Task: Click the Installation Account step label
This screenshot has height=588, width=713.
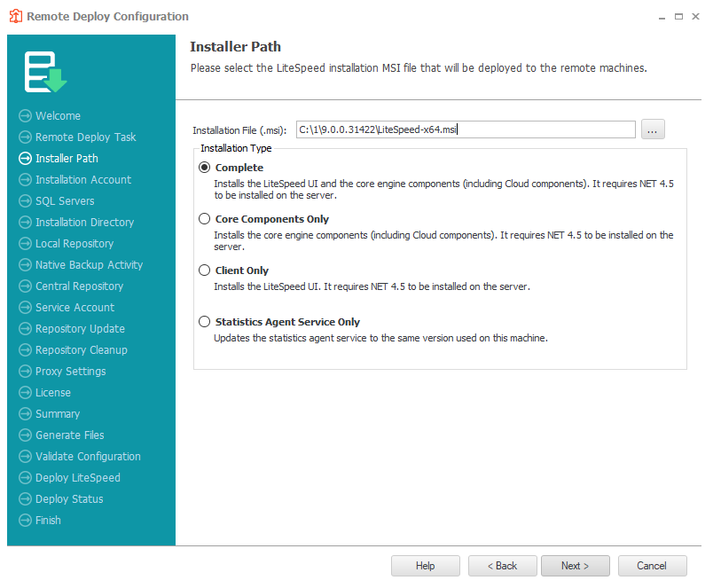Action: [83, 180]
